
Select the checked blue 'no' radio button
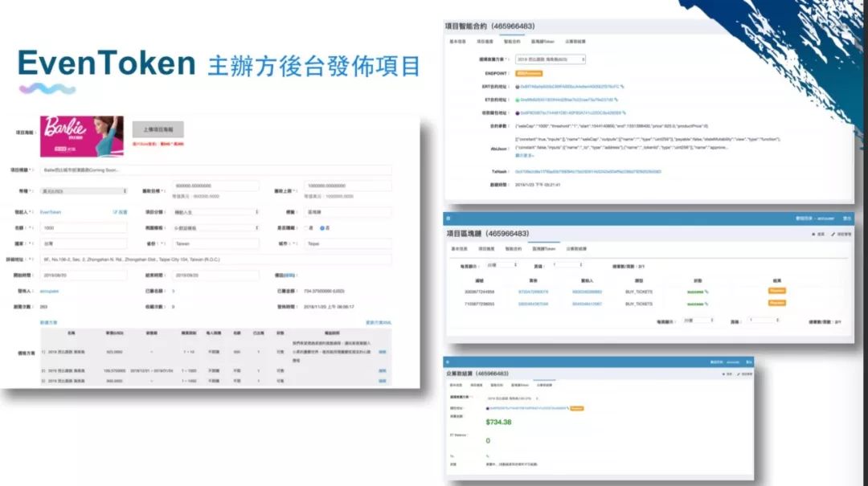click(x=322, y=227)
